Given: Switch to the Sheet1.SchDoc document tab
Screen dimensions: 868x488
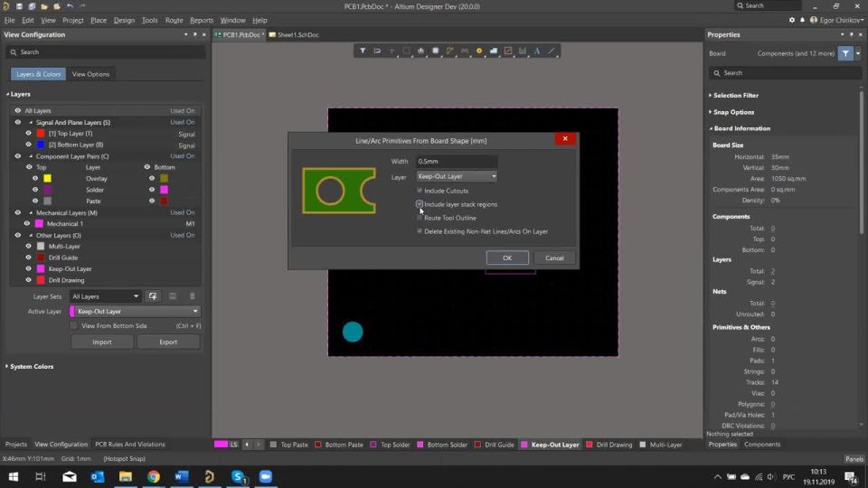Looking at the screenshot, I should click(294, 35).
